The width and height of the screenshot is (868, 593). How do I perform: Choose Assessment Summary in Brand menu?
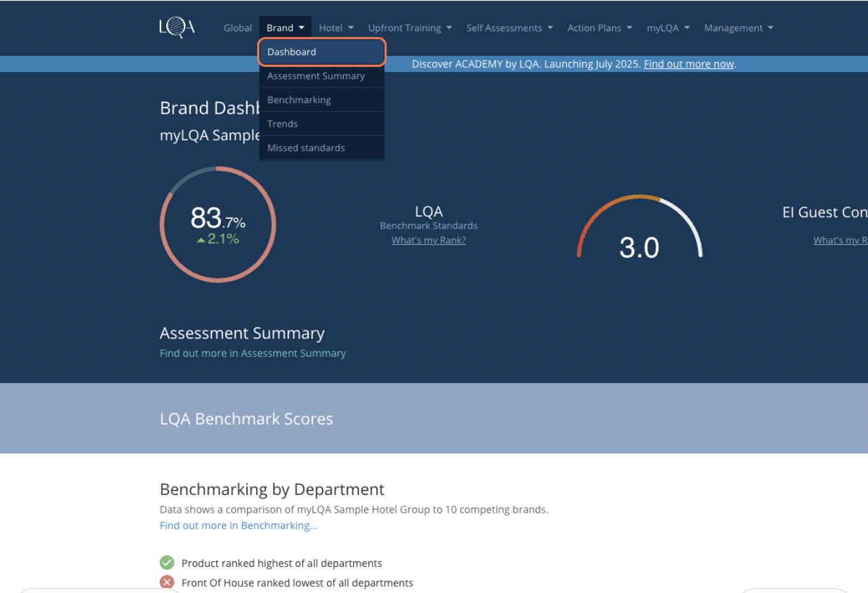coord(316,76)
